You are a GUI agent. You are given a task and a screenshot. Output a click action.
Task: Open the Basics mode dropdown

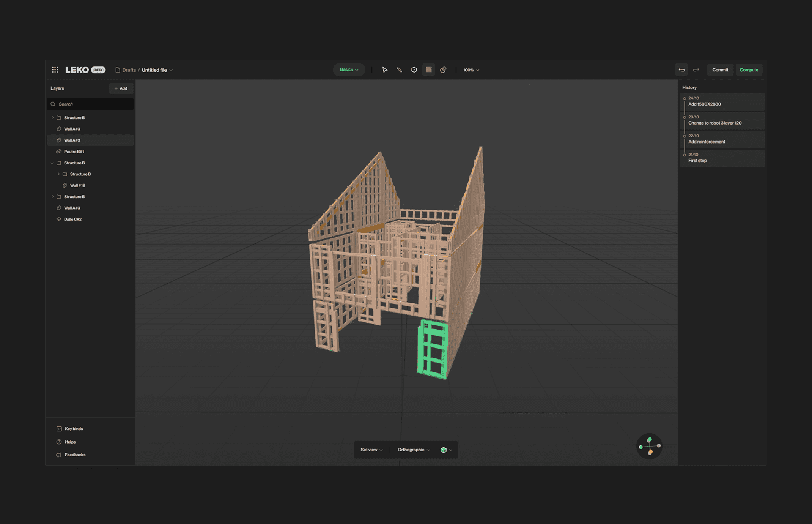coord(349,70)
